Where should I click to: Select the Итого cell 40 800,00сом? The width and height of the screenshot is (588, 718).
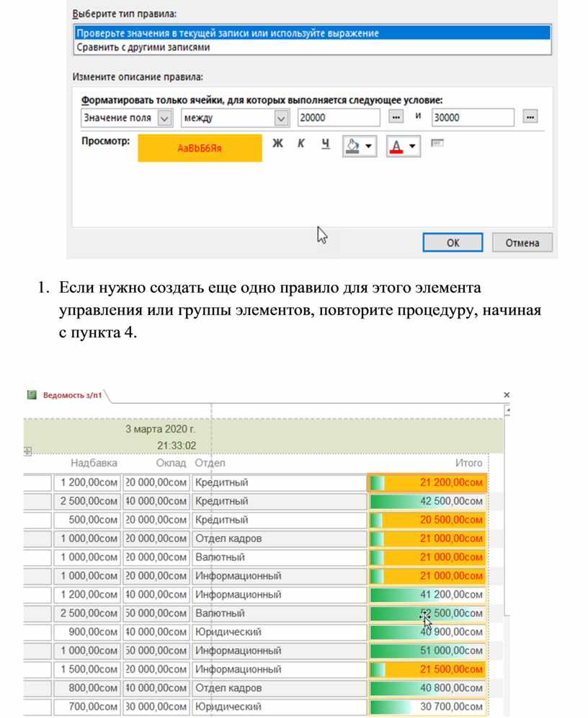(x=427, y=688)
